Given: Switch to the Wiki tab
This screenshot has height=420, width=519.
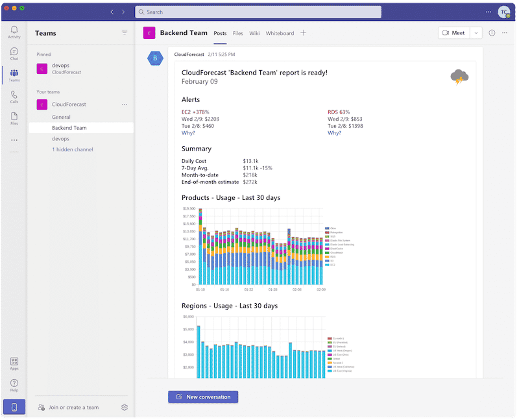Looking at the screenshot, I should 254,33.
